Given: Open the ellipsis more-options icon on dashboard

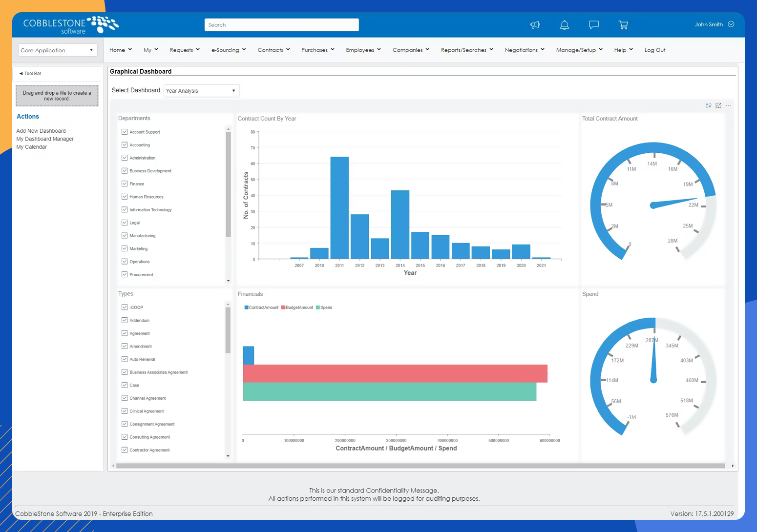Looking at the screenshot, I should (728, 105).
